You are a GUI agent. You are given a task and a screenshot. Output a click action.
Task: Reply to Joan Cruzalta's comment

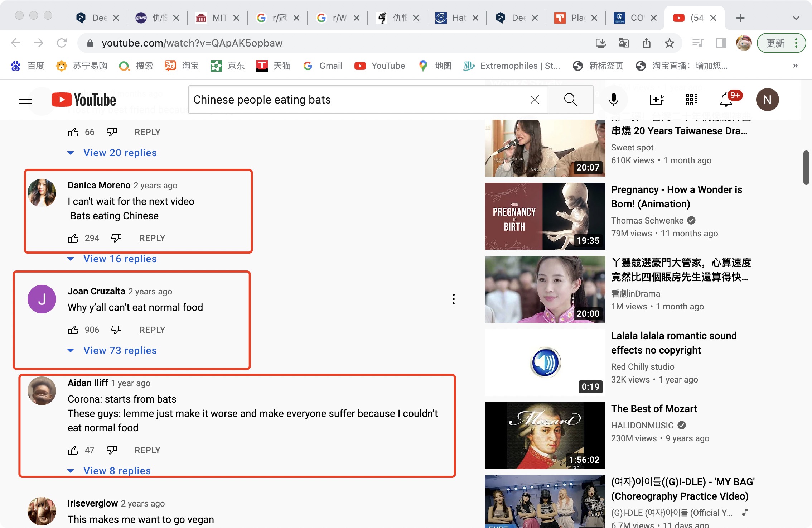click(152, 330)
